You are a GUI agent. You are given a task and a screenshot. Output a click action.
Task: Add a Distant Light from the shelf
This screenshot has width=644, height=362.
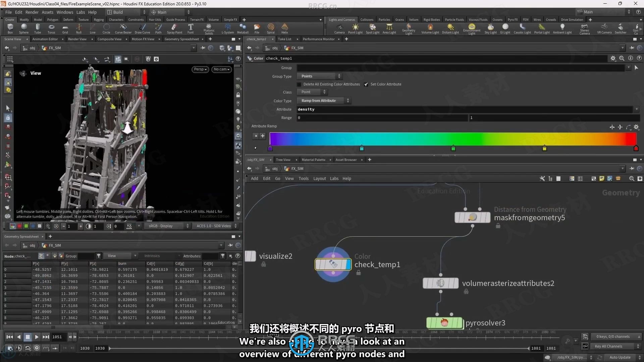[x=450, y=29]
